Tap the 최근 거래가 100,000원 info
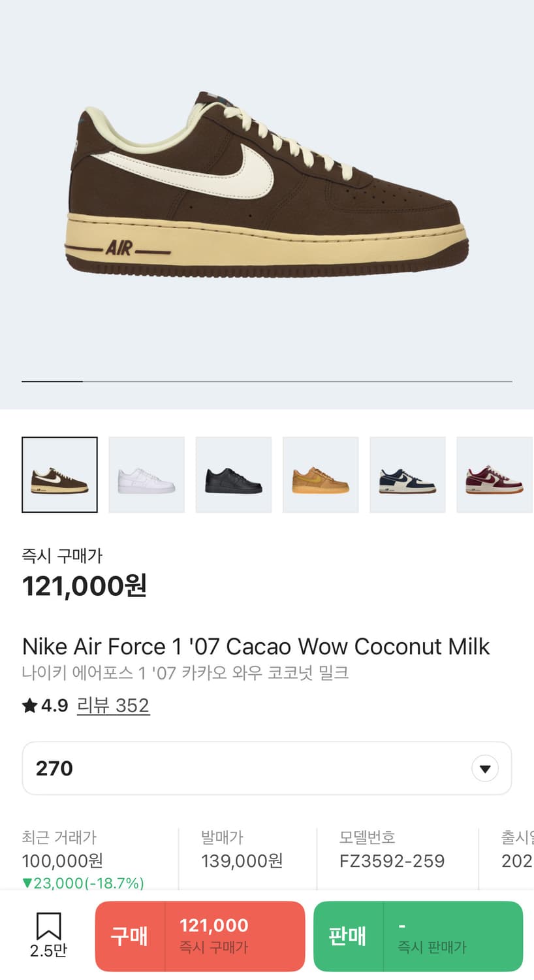 63,860
